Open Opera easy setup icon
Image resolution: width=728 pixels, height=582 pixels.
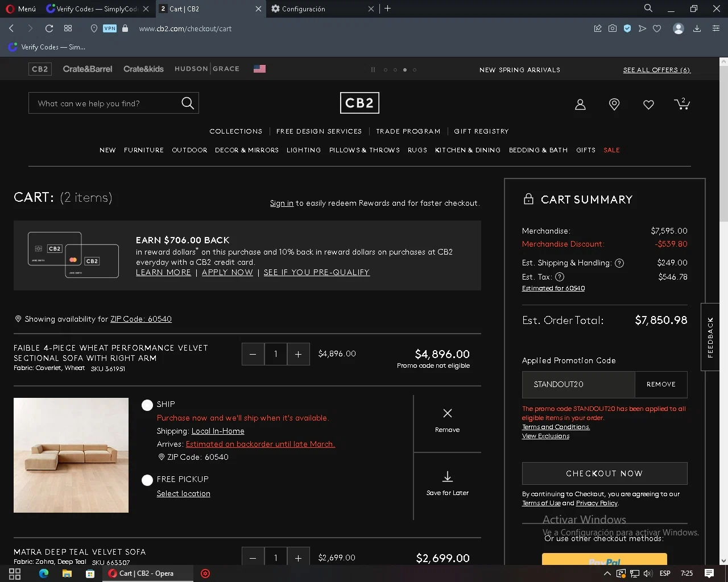coord(716,28)
